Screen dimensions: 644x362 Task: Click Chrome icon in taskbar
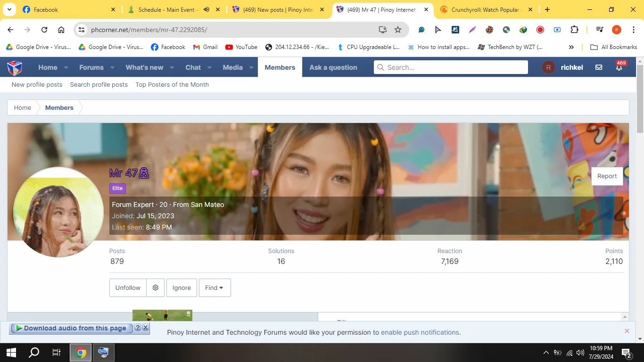[x=81, y=353]
